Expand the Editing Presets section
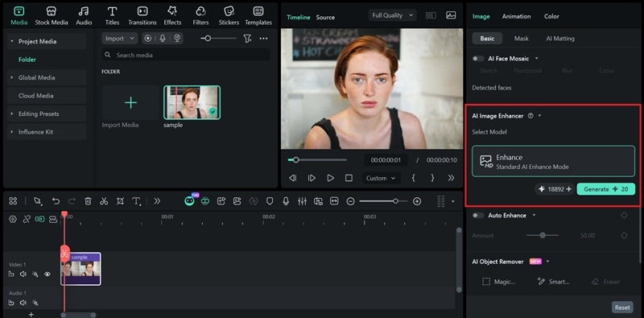Image resolution: width=644 pixels, height=318 pixels. (12, 114)
